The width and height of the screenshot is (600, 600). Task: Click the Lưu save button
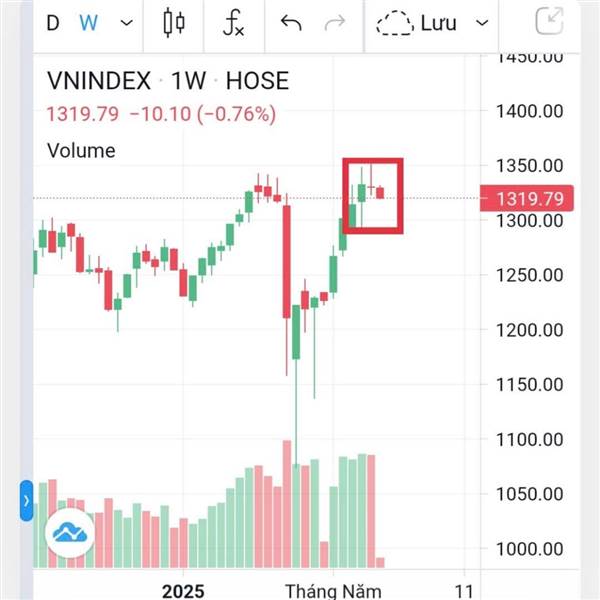click(439, 23)
